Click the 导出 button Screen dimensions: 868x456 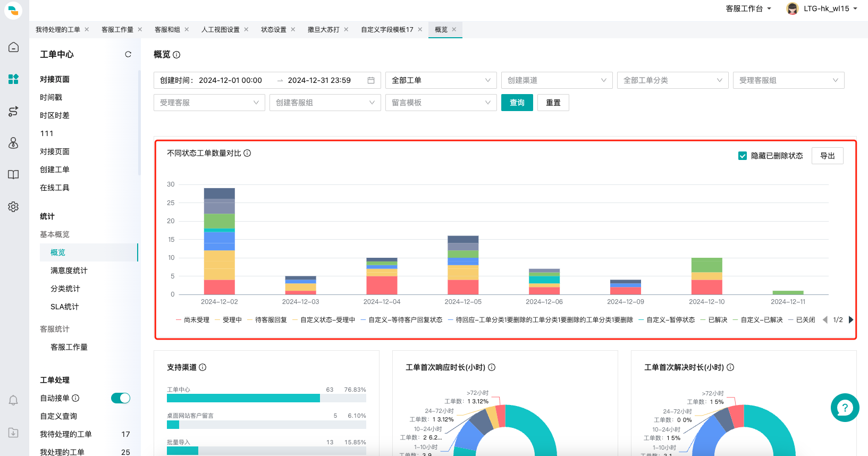click(x=828, y=156)
